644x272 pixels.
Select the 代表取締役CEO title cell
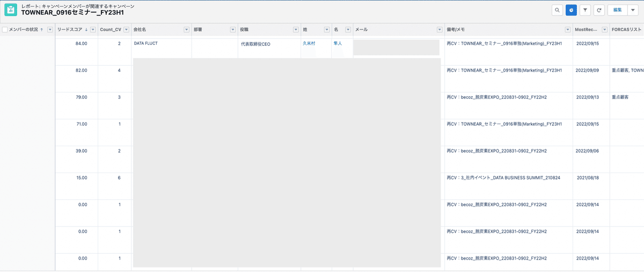[269, 48]
